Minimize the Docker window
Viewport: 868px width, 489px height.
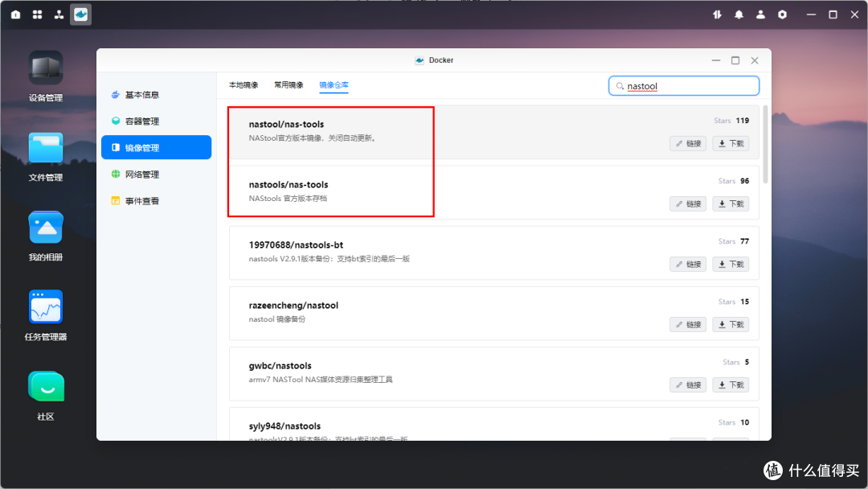pos(716,60)
